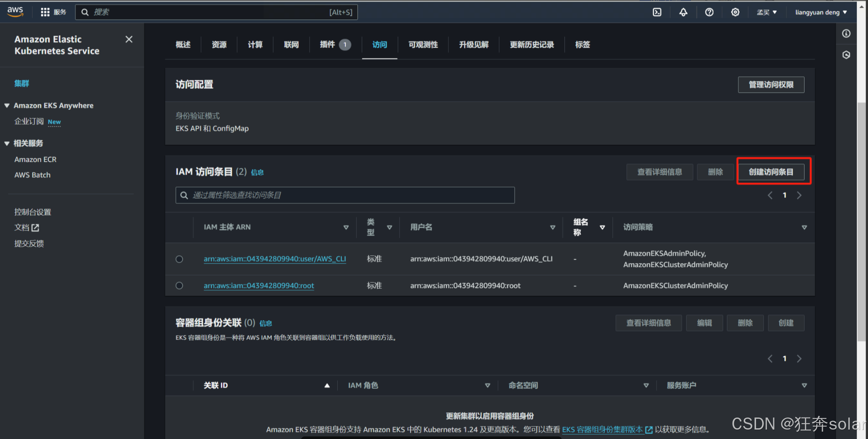The image size is (868, 439).
Task: Sort ascending by 关联 ID column arrow
Action: coord(327,385)
